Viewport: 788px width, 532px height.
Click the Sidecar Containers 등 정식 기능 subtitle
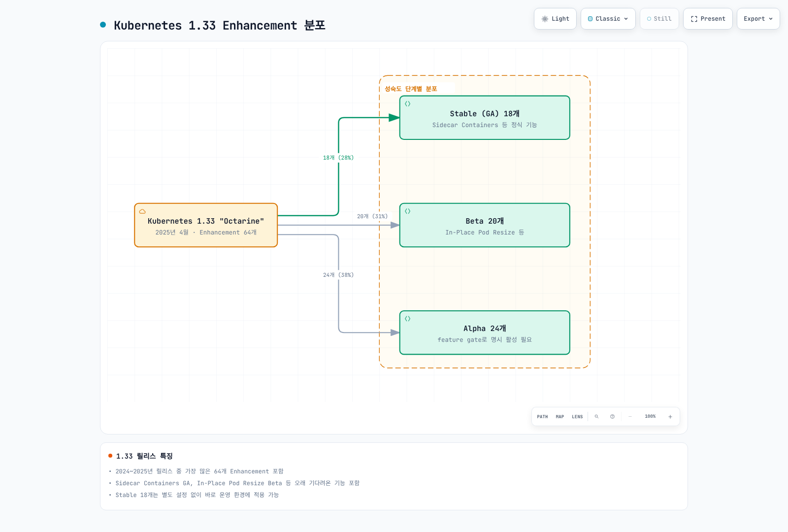[485, 125]
